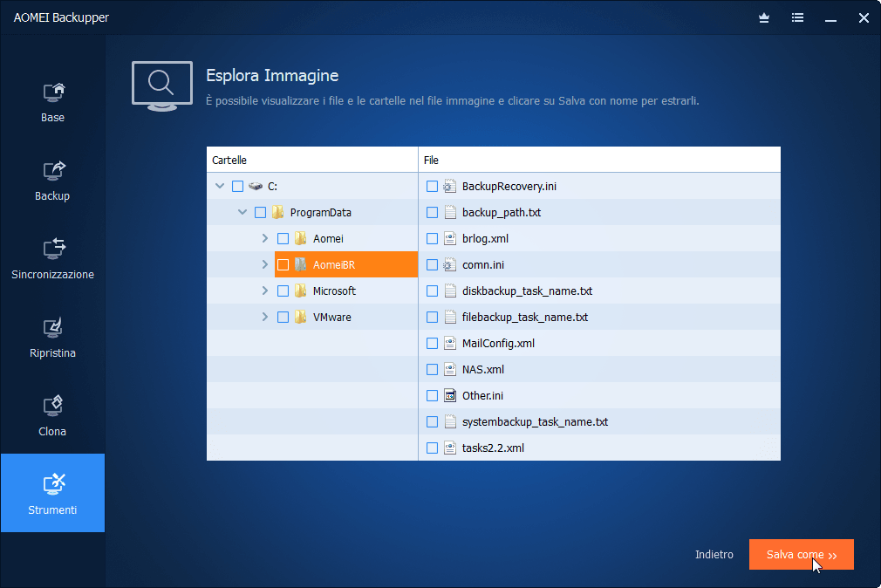Click the brlog.xml file icon
The width and height of the screenshot is (881, 588).
[x=450, y=238]
